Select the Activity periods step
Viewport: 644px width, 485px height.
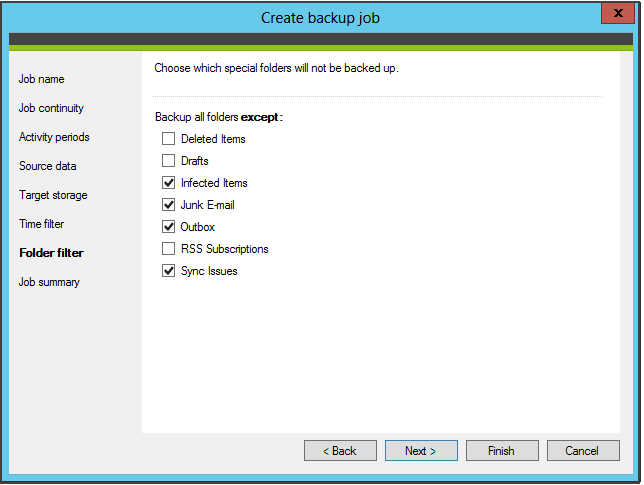point(54,137)
